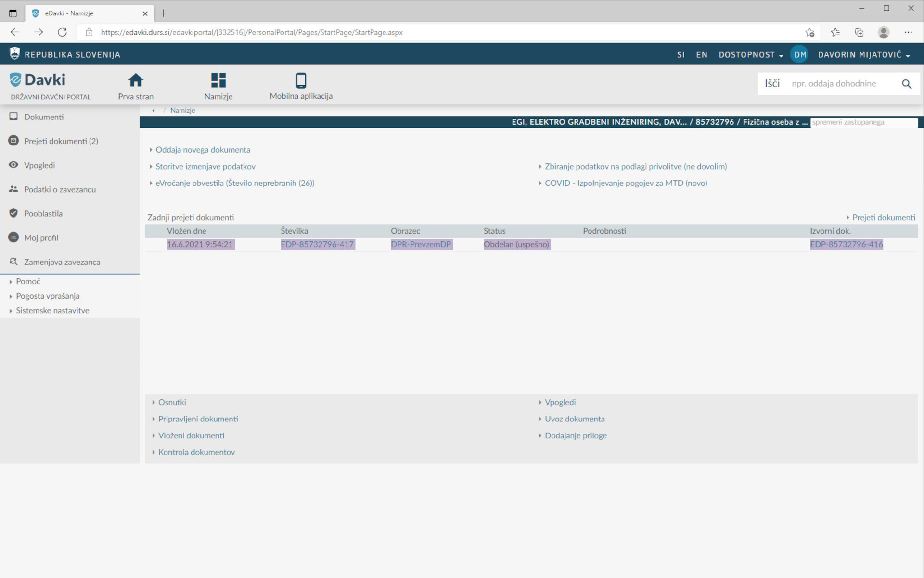The image size is (924, 578).
Task: Expand Sistemske nastavitve in the sidebar
Action: tap(52, 311)
